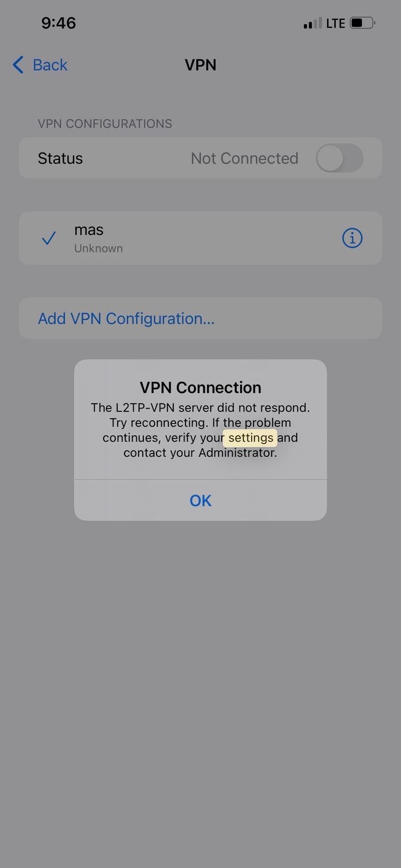The width and height of the screenshot is (401, 868).
Task: Tap the cellular signal bars icon
Action: pyautogui.click(x=313, y=23)
